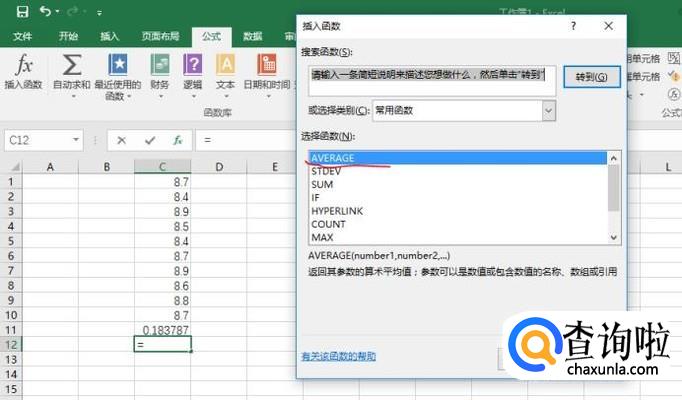Open the 或选择类别 category combo box
The width and height of the screenshot is (682, 400).
464,110
